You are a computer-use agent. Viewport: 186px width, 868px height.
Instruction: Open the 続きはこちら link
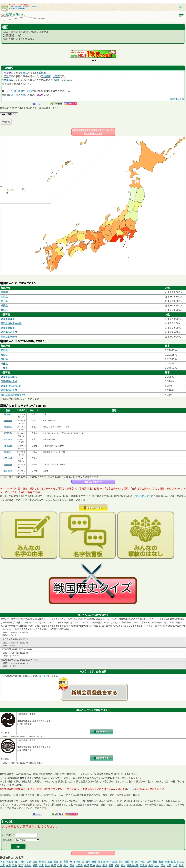(x=177, y=99)
